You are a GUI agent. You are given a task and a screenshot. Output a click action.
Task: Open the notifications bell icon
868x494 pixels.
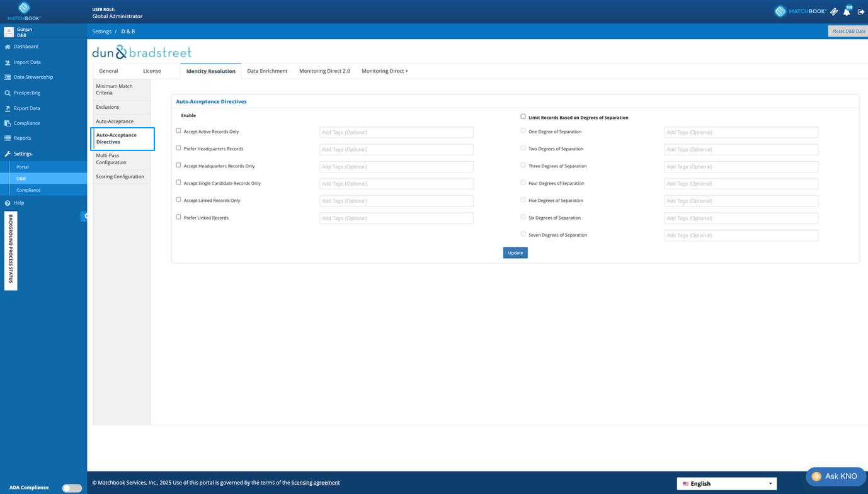point(847,11)
